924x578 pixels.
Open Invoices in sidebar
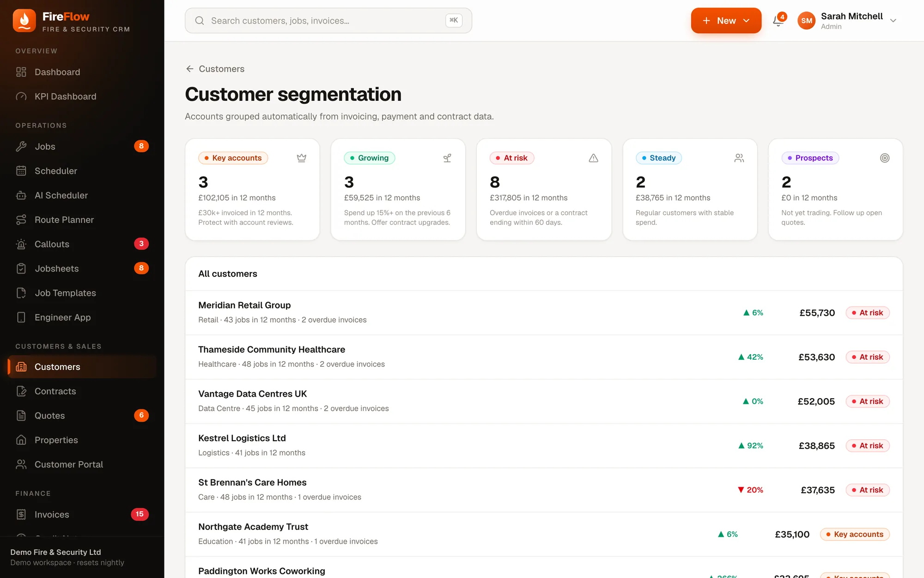(82, 515)
